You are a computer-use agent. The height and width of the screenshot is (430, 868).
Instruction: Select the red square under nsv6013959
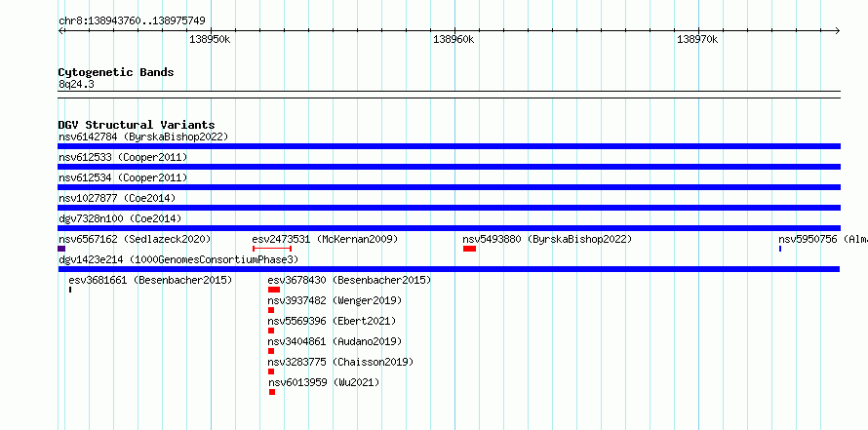[x=272, y=392]
